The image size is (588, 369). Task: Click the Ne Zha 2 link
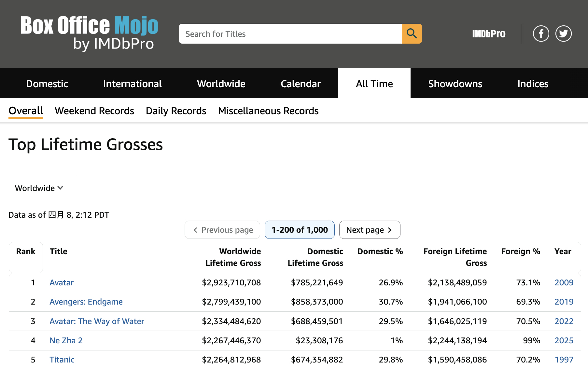66,340
